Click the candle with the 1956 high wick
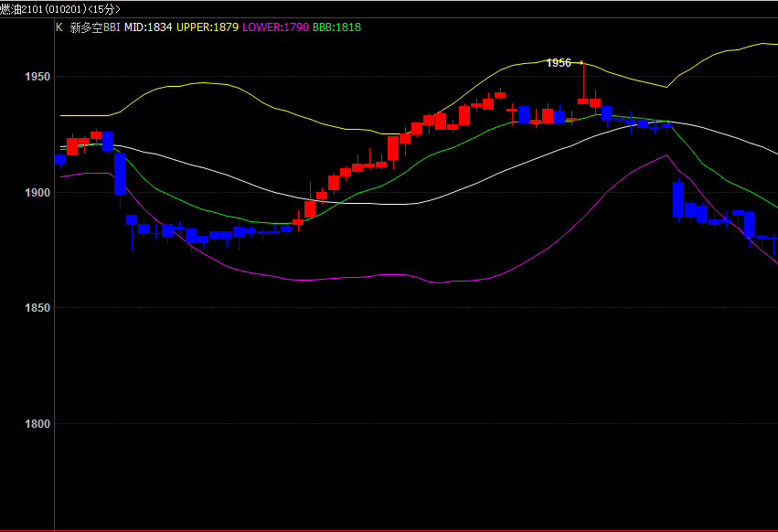Screen dimensions: 778x532 coord(583,101)
